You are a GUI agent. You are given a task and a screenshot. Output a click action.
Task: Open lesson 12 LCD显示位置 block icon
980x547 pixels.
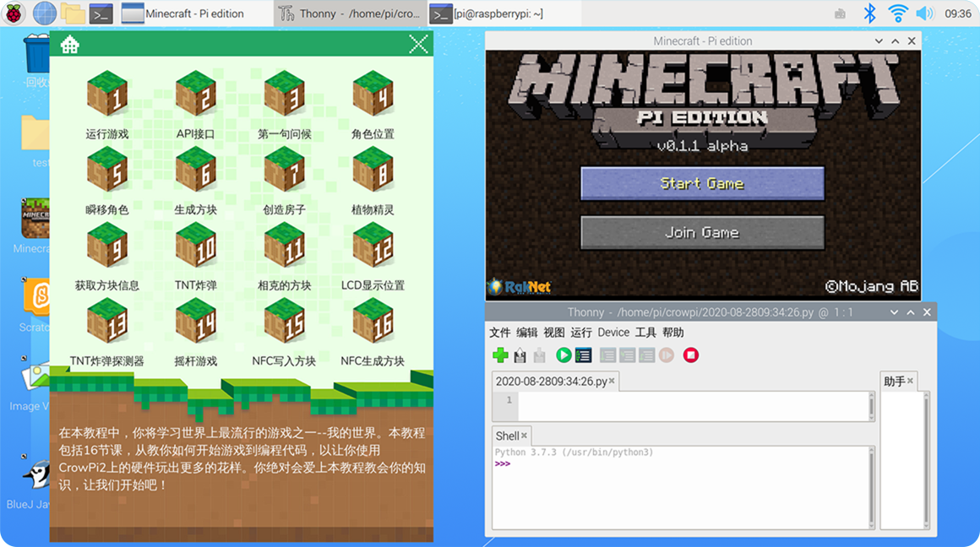(373, 245)
